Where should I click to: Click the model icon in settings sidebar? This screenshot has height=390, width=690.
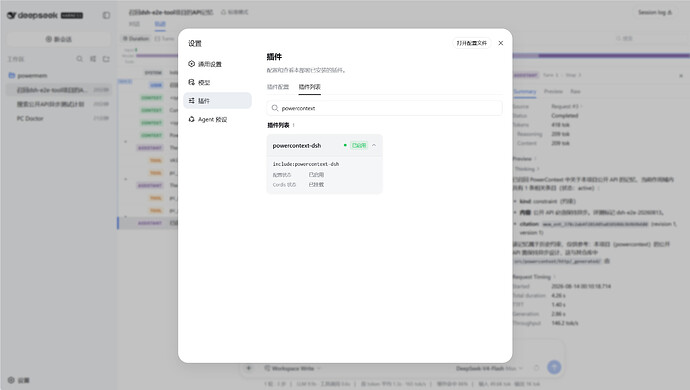[x=191, y=82]
